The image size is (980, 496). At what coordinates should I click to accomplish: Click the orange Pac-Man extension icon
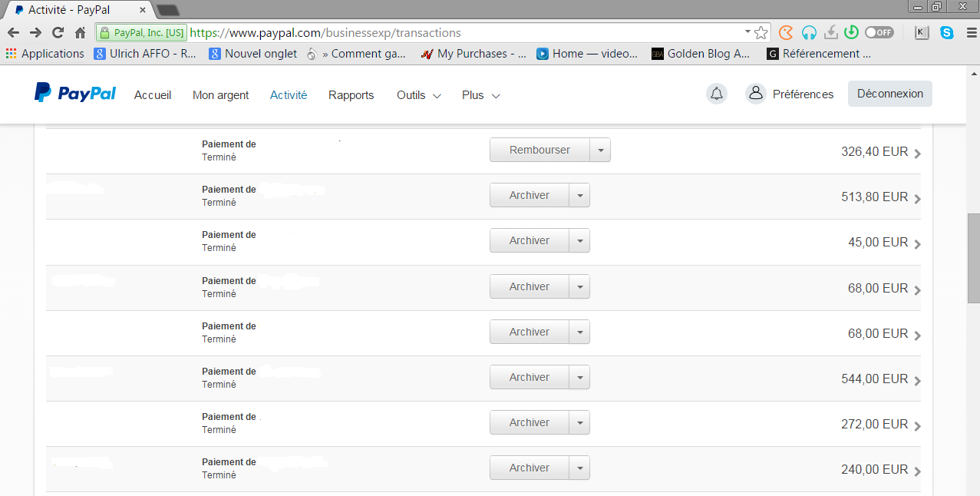tap(786, 32)
